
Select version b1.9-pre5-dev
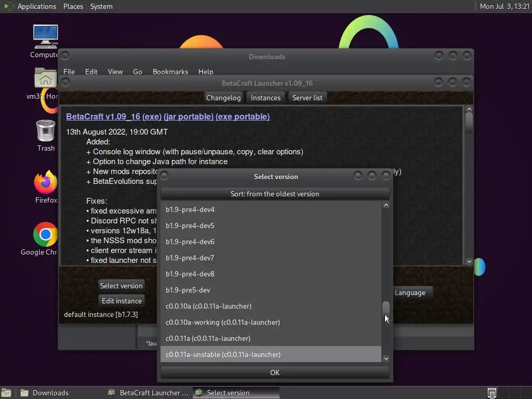tap(271, 290)
